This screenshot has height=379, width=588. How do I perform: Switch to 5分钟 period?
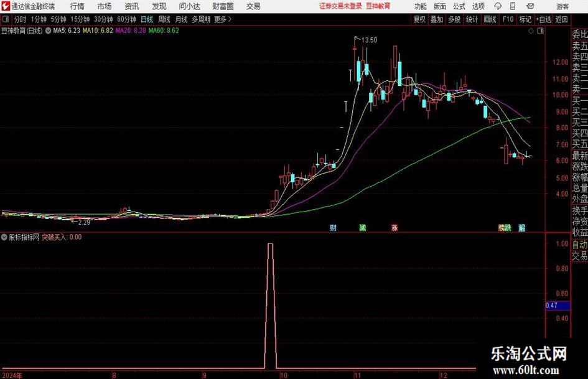[58, 19]
